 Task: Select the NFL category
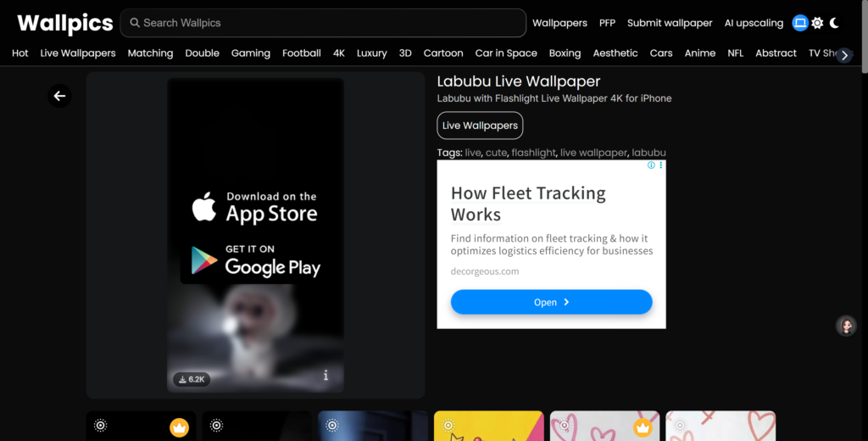pyautogui.click(x=735, y=53)
